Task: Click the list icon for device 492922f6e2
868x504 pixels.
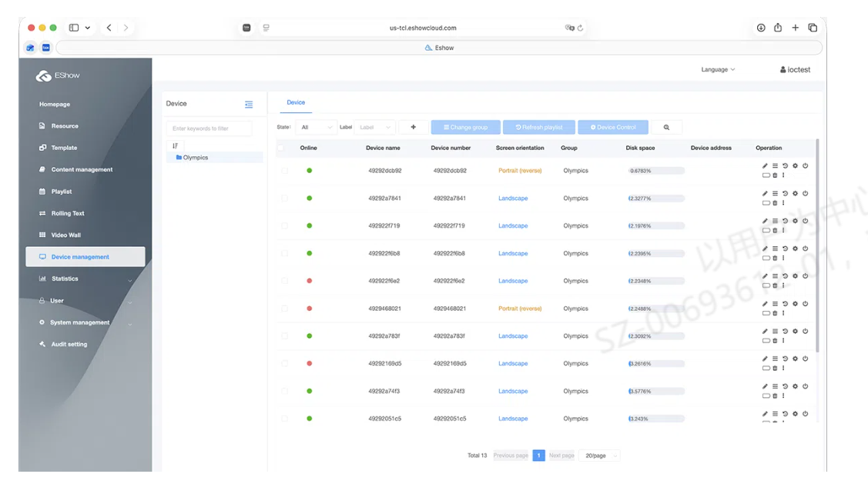Action: click(x=775, y=276)
